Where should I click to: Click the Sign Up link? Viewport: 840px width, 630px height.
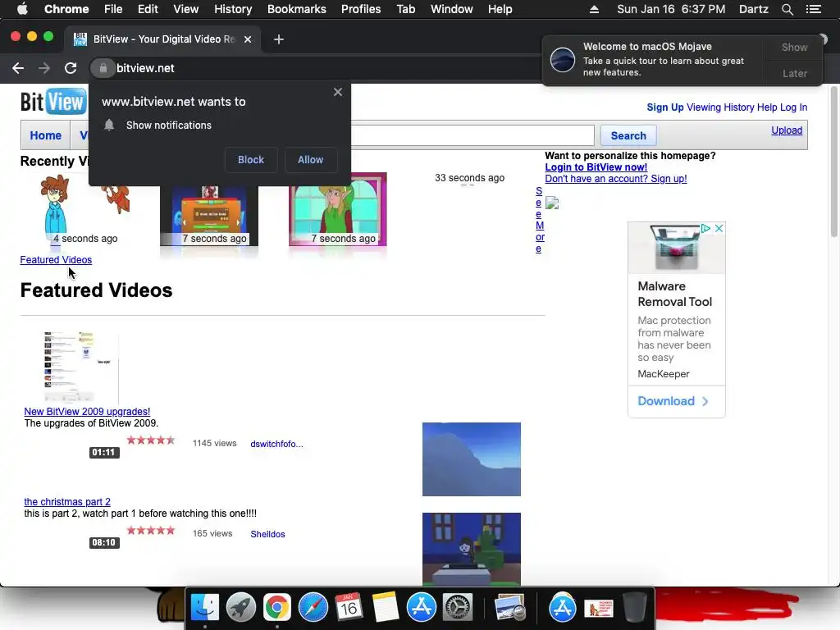pos(664,107)
